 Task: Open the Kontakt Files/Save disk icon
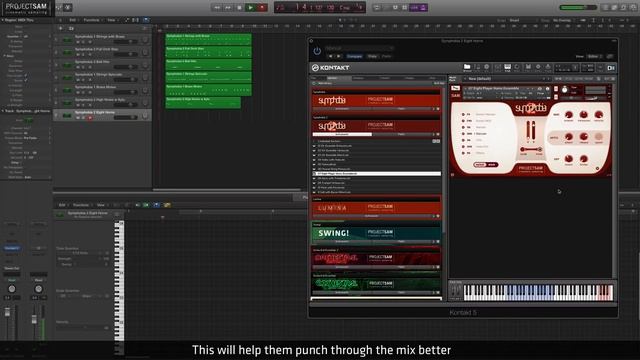(x=528, y=68)
